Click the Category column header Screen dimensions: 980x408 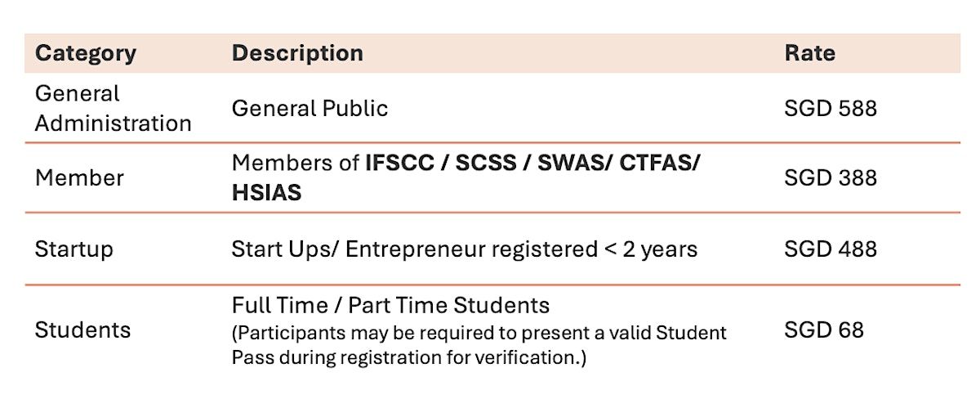coord(85,53)
